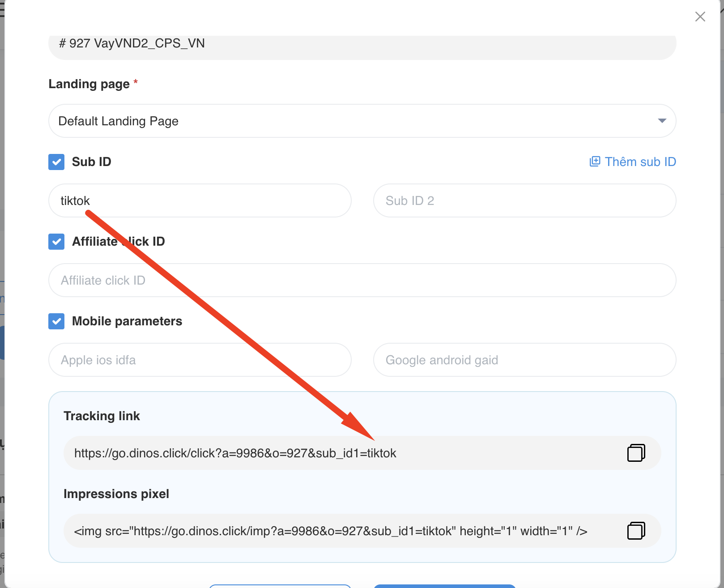Uncheck the Sub ID checkbox
The height and width of the screenshot is (588, 724).
click(56, 162)
